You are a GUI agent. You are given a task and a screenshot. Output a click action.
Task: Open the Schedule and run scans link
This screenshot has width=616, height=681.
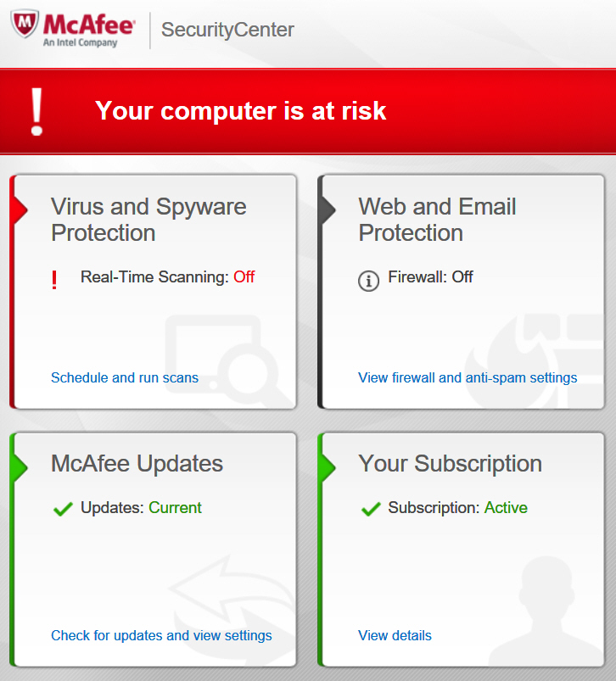coord(125,378)
